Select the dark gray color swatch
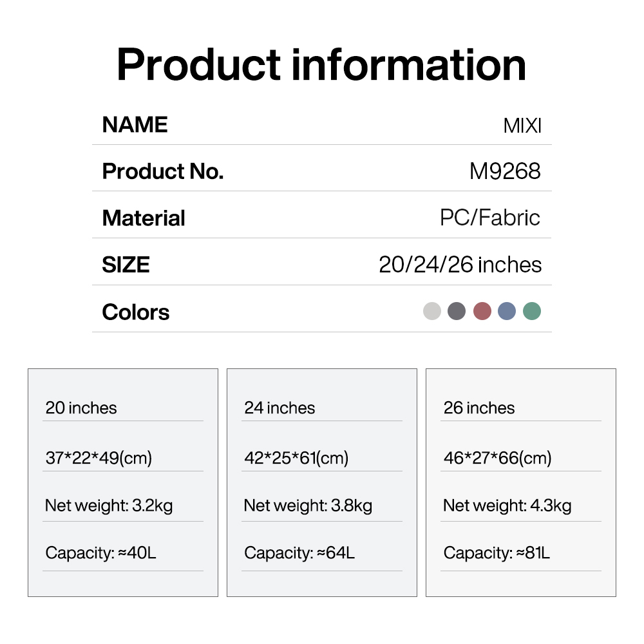 (x=457, y=311)
